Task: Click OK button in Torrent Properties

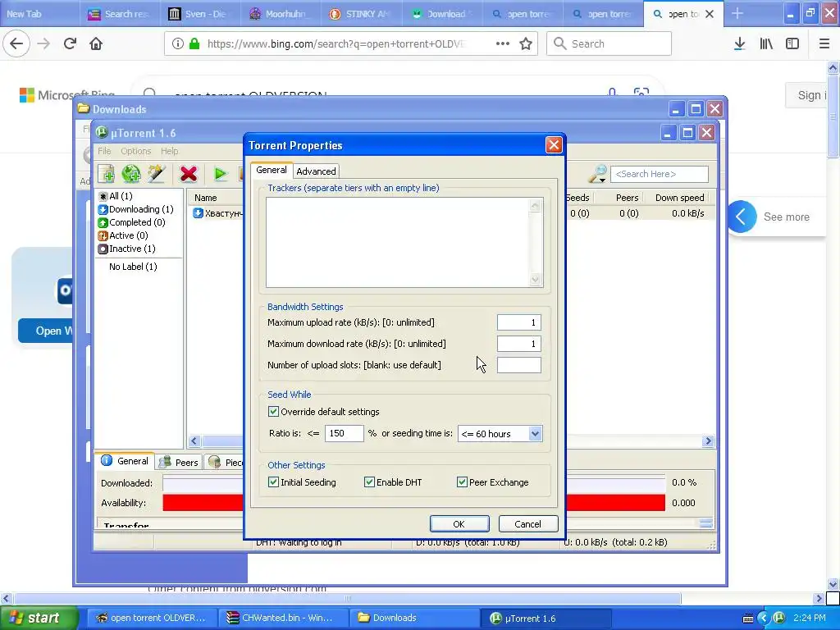Action: click(x=459, y=524)
